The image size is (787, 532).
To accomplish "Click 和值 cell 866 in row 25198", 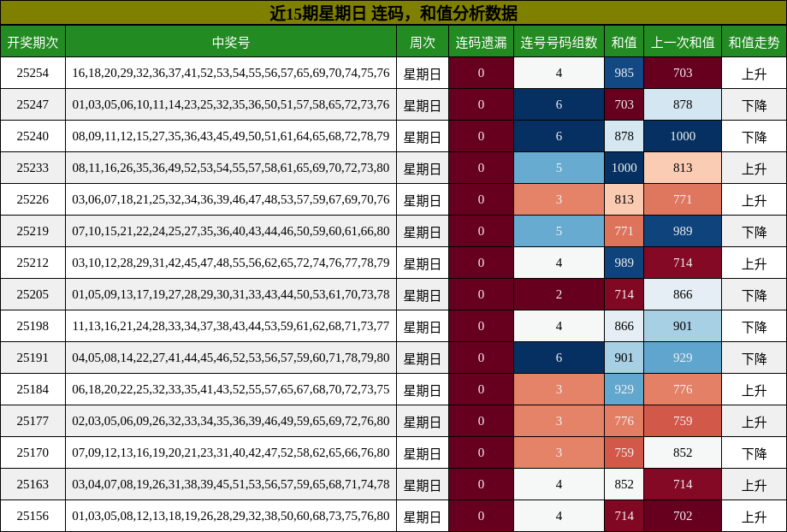I will pos(624,326).
